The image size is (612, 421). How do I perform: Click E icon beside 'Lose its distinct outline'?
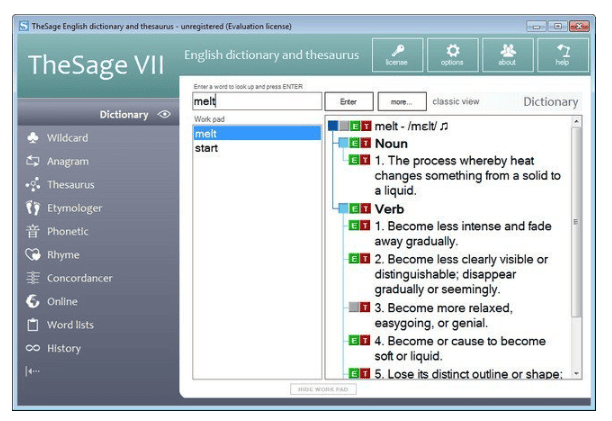pos(354,374)
